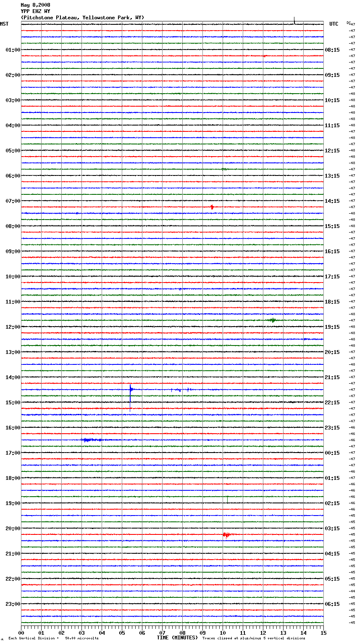The height and width of the screenshot is (644, 357).
Task: Click the 00:15 UTC time label
Action: click(332, 453)
